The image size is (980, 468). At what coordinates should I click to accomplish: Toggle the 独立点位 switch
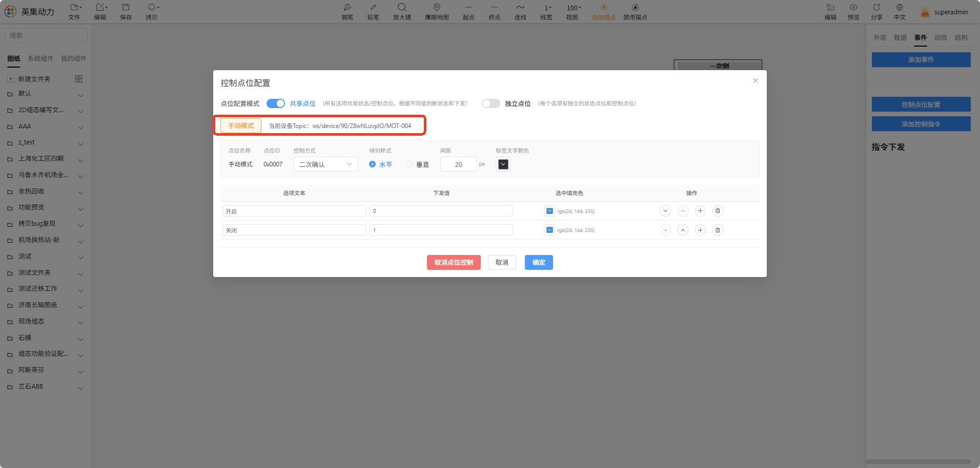(491, 103)
